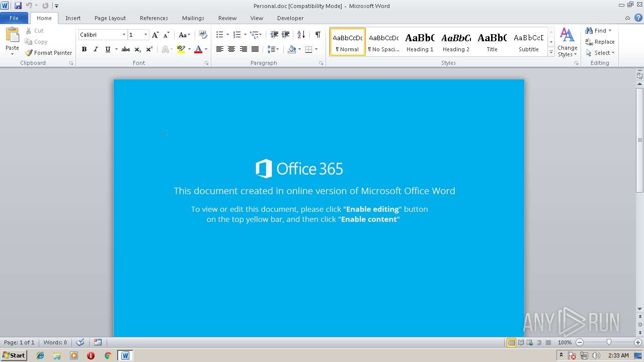This screenshot has height=362, width=644.
Task: Apply strikethrough formatting
Action: [x=126, y=49]
